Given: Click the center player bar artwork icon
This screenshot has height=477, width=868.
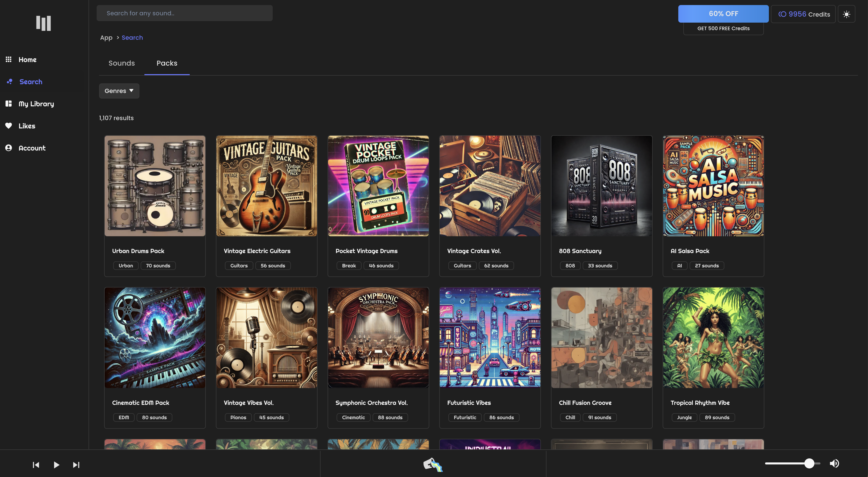Looking at the screenshot, I should 433,464.
